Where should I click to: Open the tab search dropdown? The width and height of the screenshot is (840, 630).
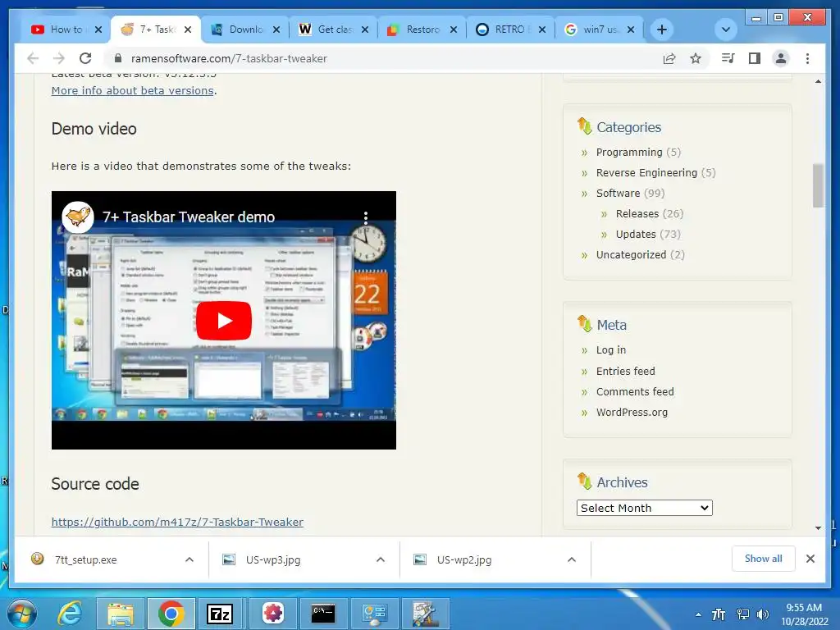(x=726, y=30)
